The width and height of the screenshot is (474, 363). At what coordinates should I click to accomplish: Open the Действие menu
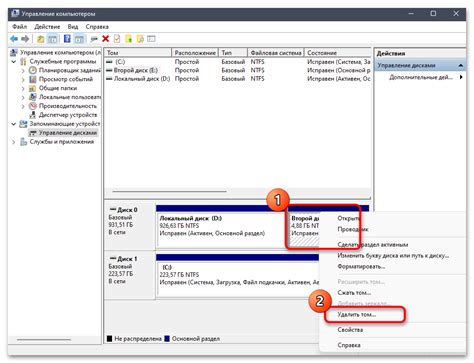pyautogui.click(x=47, y=27)
